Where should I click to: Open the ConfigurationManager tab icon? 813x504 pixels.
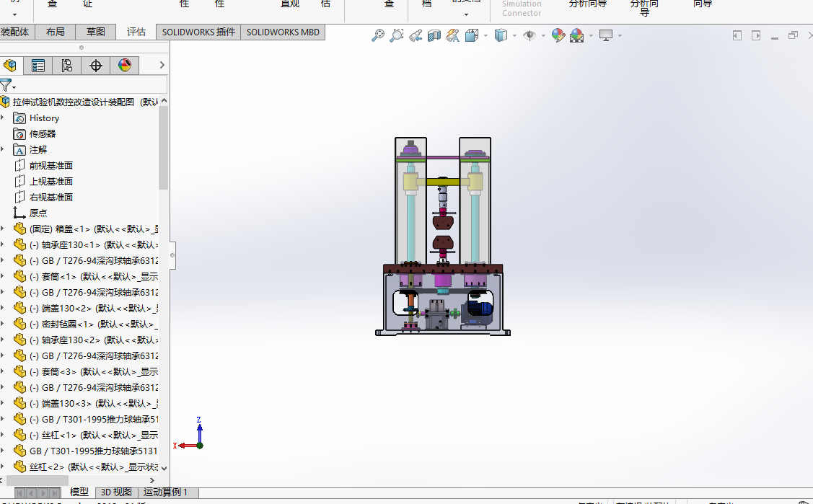click(66, 66)
